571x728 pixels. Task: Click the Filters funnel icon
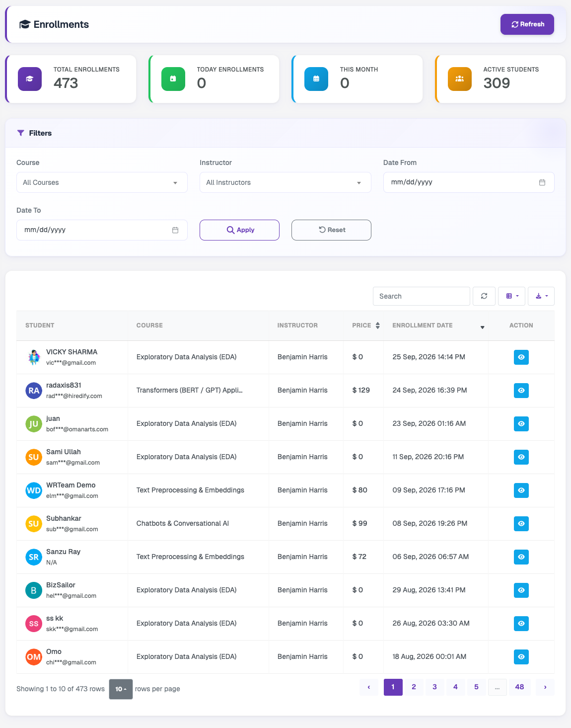click(x=21, y=133)
